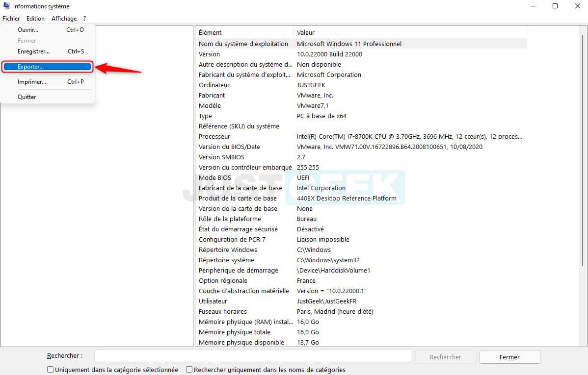This screenshot has height=375, width=588.
Task: Select Exporter... menu entry
Action: [x=48, y=67]
